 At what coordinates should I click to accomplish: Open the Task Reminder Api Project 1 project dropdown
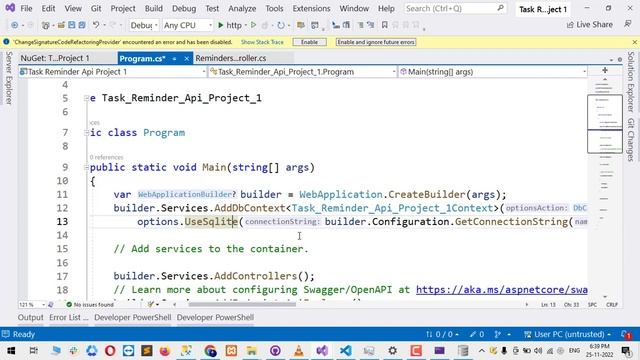tap(113, 72)
